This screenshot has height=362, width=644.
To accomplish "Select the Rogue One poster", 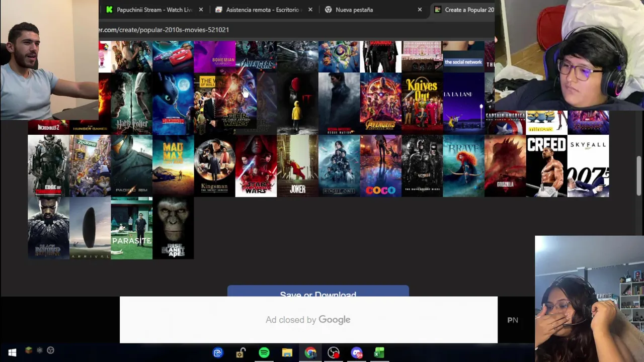I will click(339, 166).
